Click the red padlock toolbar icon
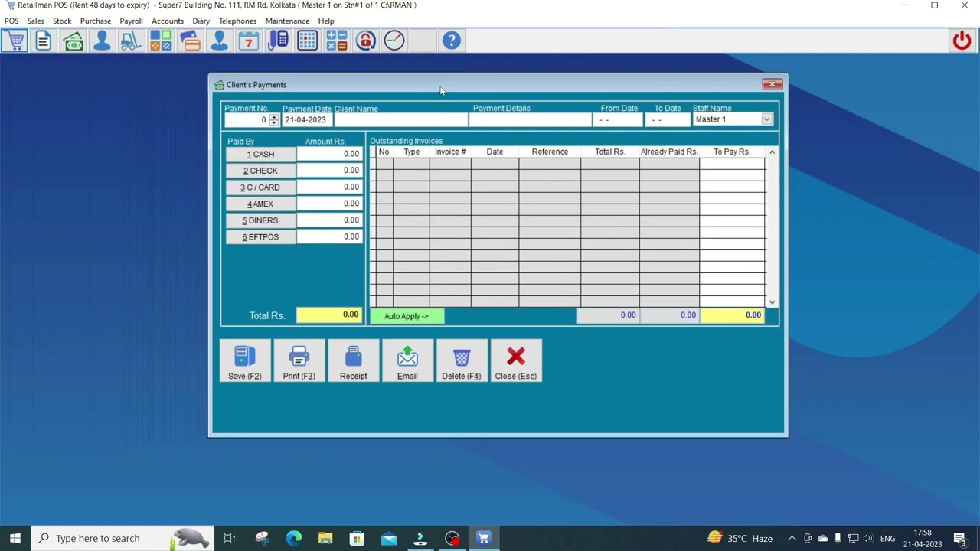 coord(366,41)
